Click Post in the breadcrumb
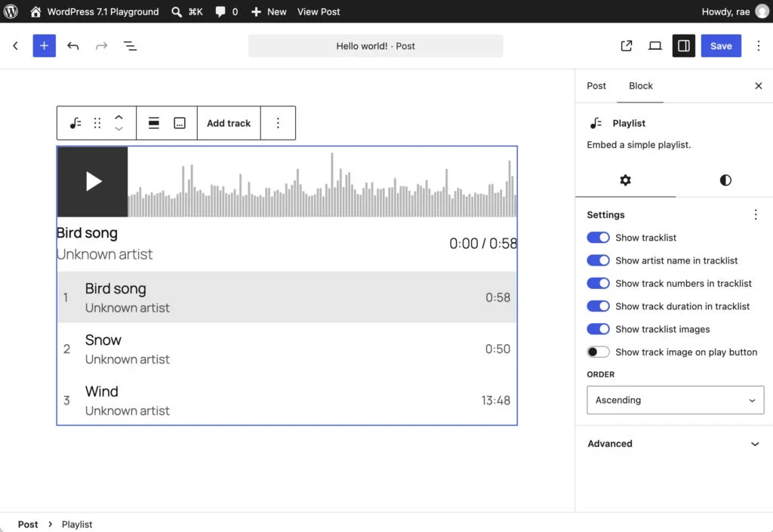773x532 pixels. [x=28, y=524]
